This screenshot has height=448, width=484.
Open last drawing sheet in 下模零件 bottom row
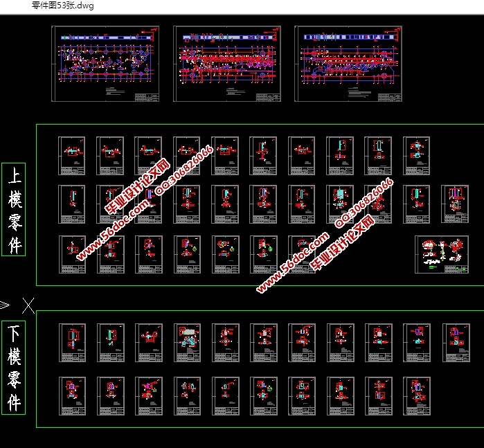click(x=417, y=396)
